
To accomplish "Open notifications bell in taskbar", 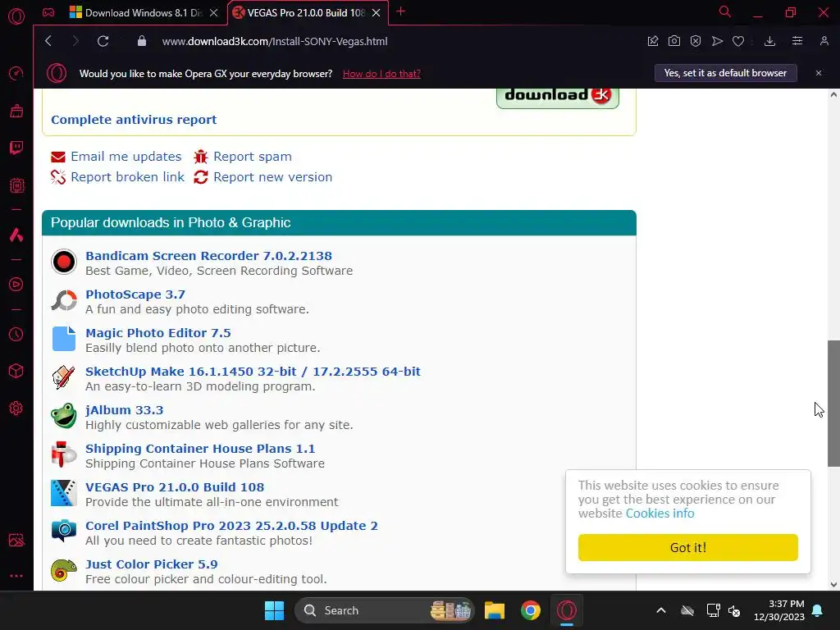I will pos(818,610).
